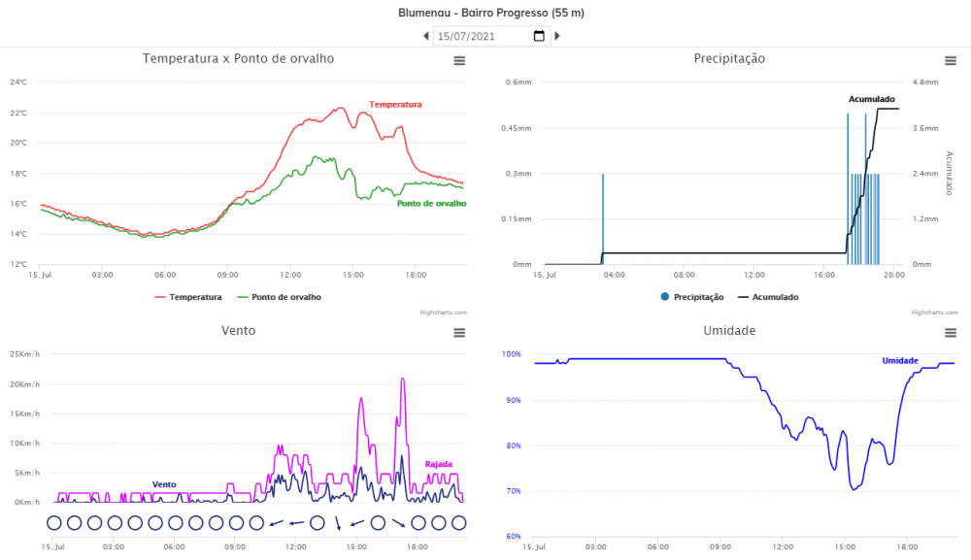The height and width of the screenshot is (560, 971).
Task: Click the magenta Rajada series label
Action: (439, 464)
